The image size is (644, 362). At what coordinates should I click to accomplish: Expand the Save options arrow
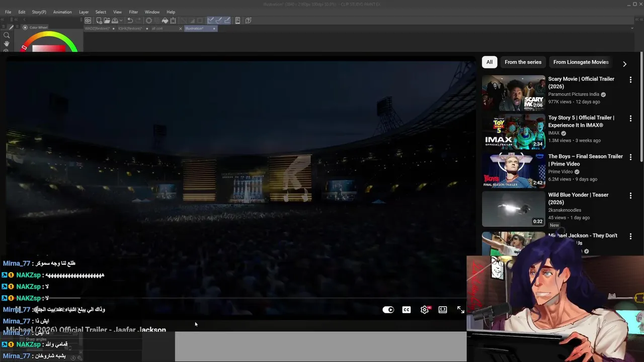121,21
